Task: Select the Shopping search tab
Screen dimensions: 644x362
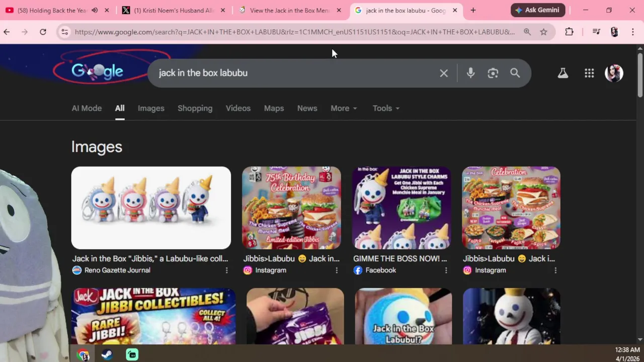Action: coord(195,108)
